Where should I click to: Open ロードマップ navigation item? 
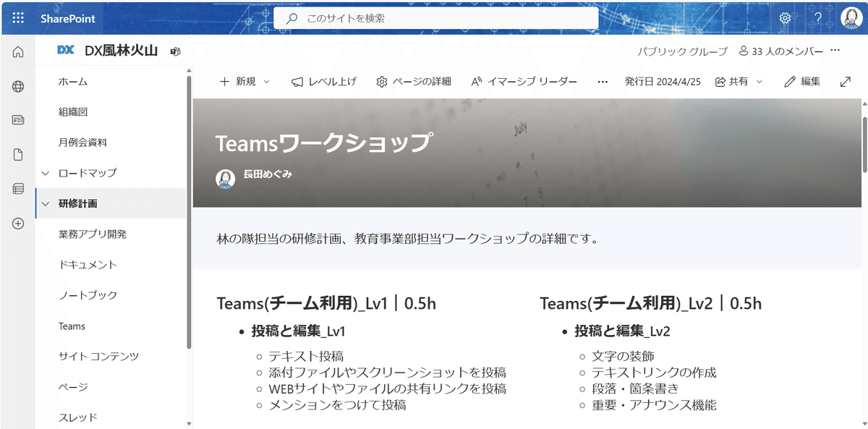88,173
